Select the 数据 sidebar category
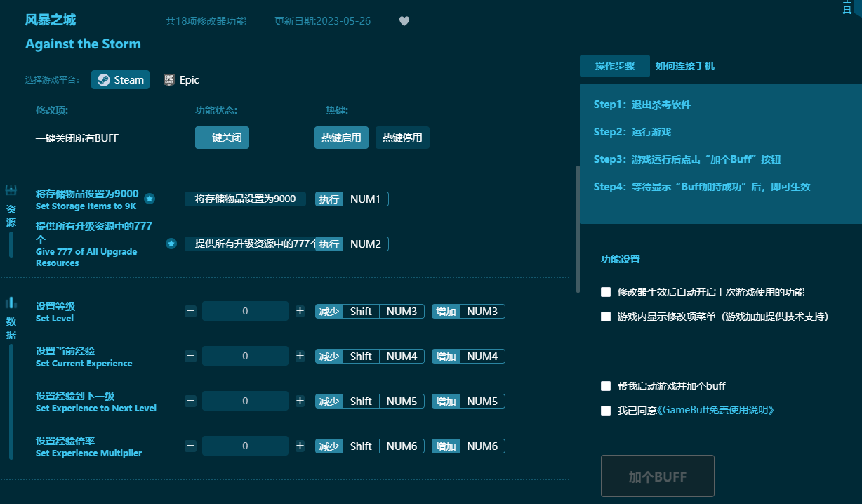This screenshot has height=504, width=862. click(x=11, y=329)
